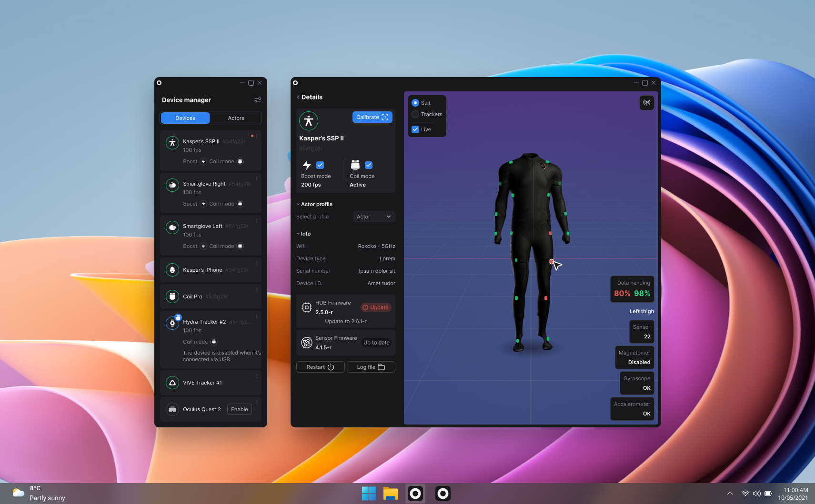Click the Wi-Fi icon in system tray
This screenshot has width=815, height=504.
[x=745, y=494]
